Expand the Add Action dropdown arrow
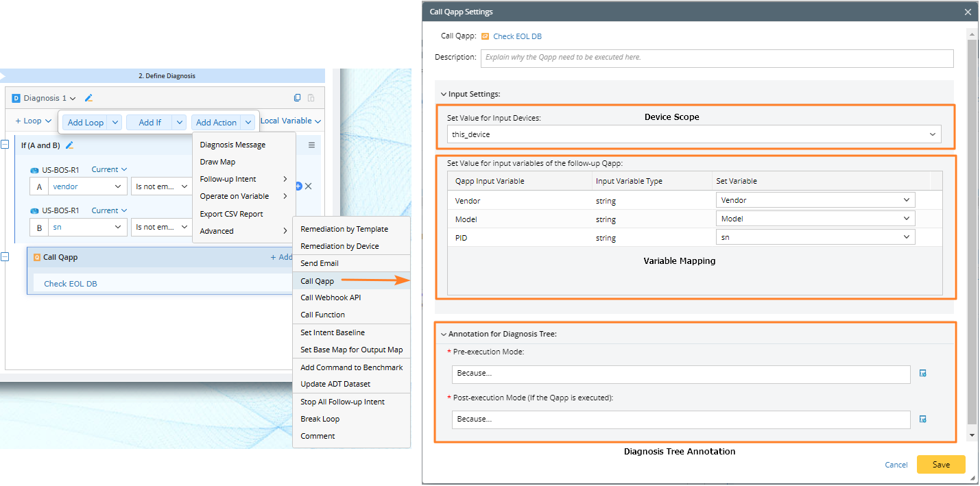 click(x=248, y=122)
